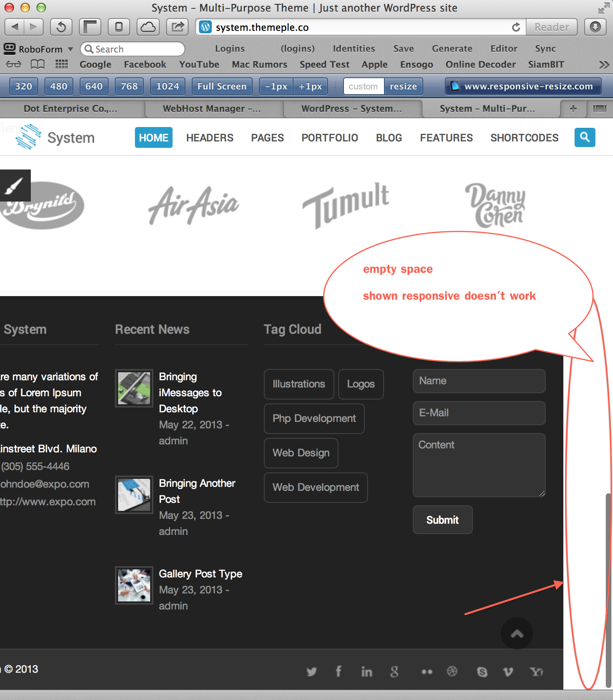Open the PAGES menu item
Viewport: 613px width, 700px height.
coord(267,137)
